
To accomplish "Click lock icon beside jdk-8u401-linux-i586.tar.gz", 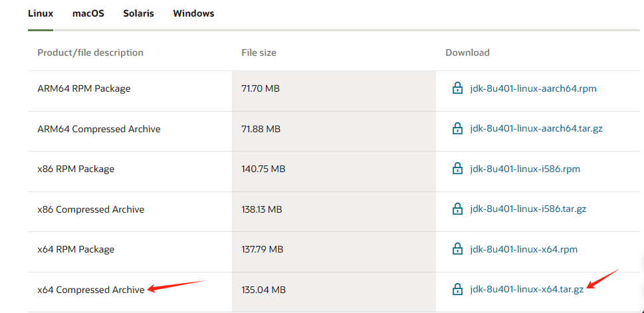I will [457, 209].
